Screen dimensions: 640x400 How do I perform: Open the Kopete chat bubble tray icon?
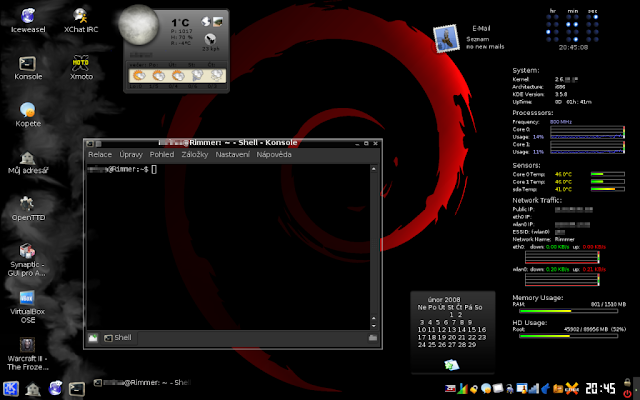486,389
